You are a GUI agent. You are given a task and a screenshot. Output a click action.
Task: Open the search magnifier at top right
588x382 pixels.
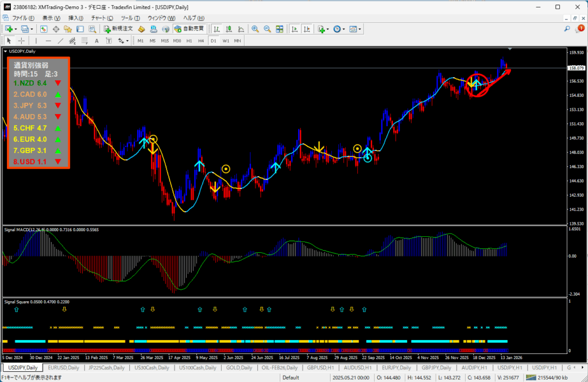(567, 29)
